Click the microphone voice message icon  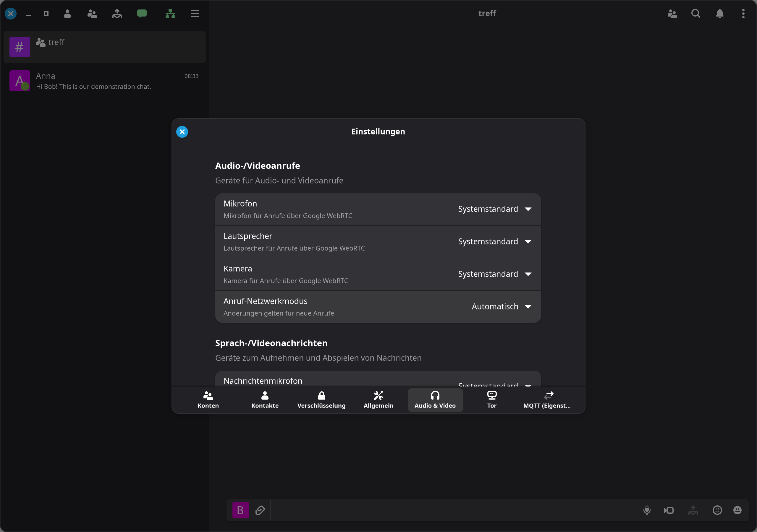(x=647, y=510)
